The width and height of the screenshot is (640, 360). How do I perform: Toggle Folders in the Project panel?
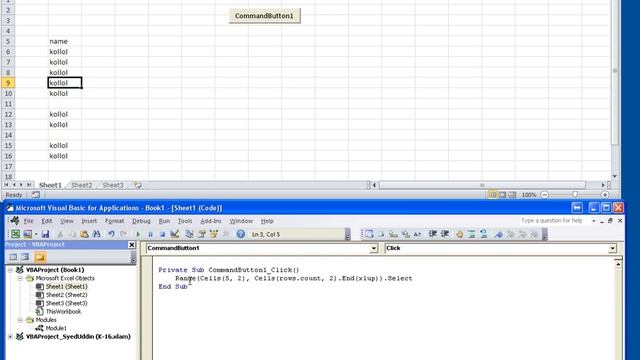(40, 257)
